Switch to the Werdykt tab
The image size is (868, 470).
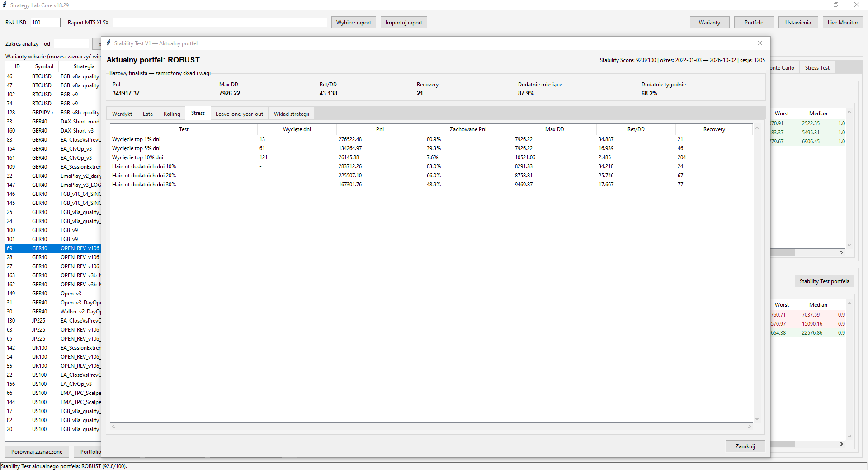122,114
